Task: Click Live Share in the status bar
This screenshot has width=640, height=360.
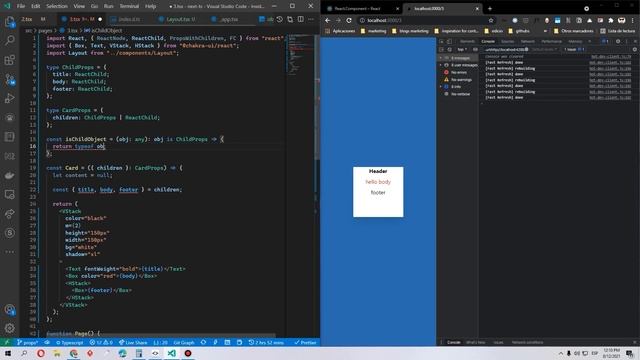Action: coord(133,342)
